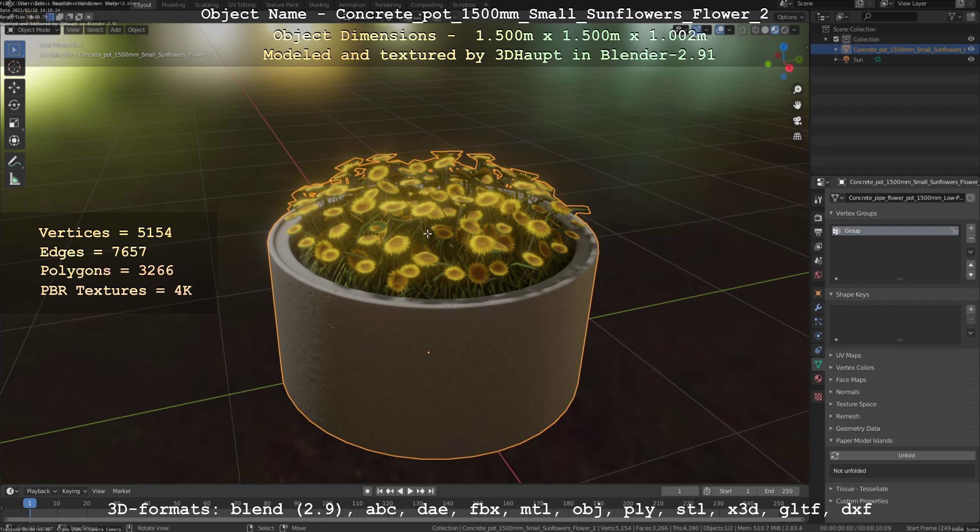Choose the Rotate tool in toolbar

click(15, 105)
